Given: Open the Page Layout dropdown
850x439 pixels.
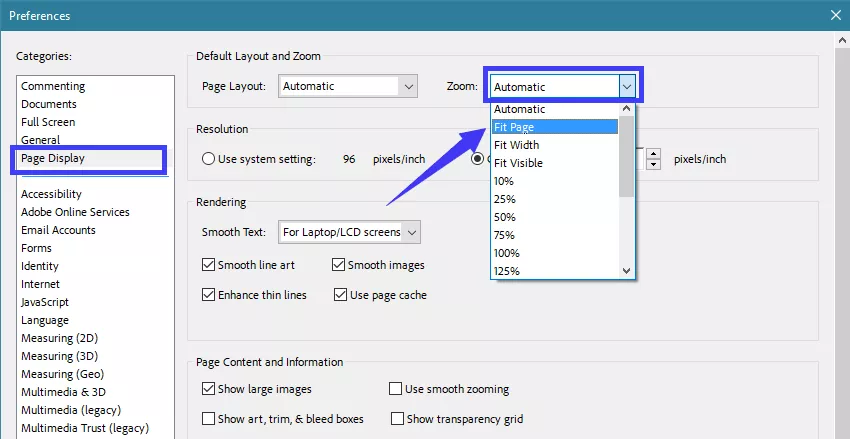Looking at the screenshot, I should point(348,86).
